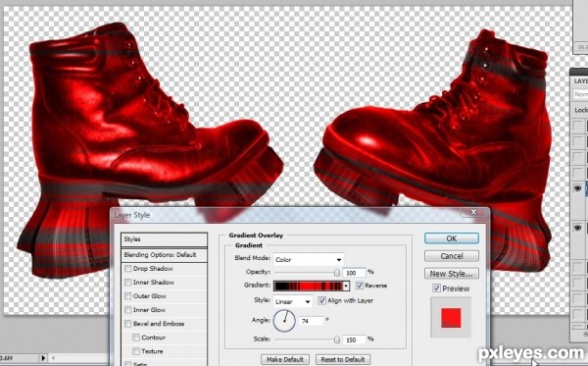Click the status bar arrow popup button
Screen dimensions: 588x366
[x=43, y=358]
